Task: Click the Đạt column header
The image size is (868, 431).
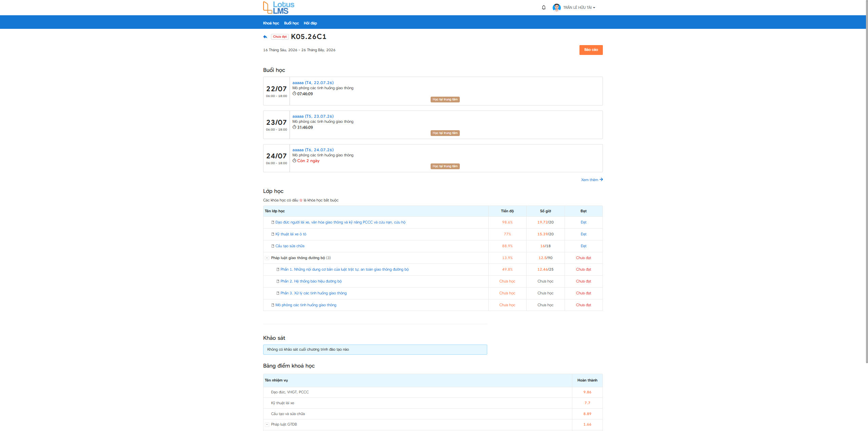Action: coord(584,211)
